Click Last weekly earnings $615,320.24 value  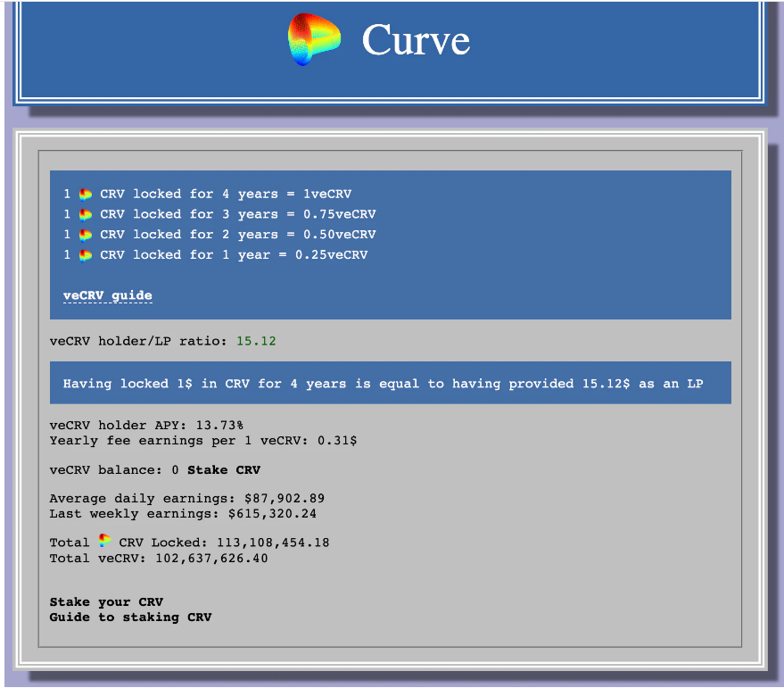point(273,514)
